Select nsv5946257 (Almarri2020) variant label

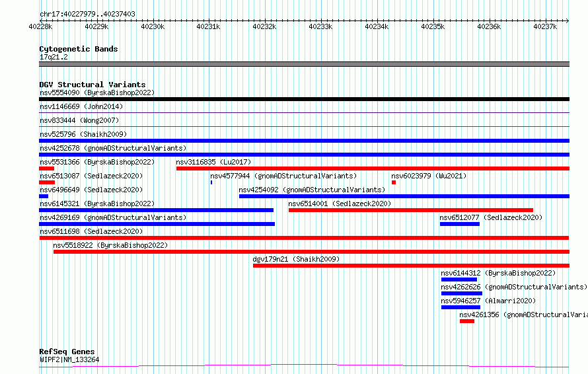coord(488,301)
